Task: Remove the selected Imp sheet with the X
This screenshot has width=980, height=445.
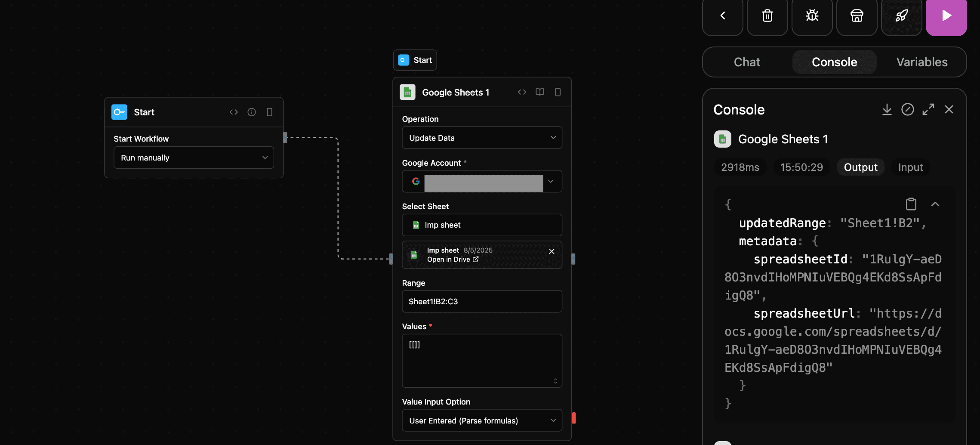Action: point(552,251)
